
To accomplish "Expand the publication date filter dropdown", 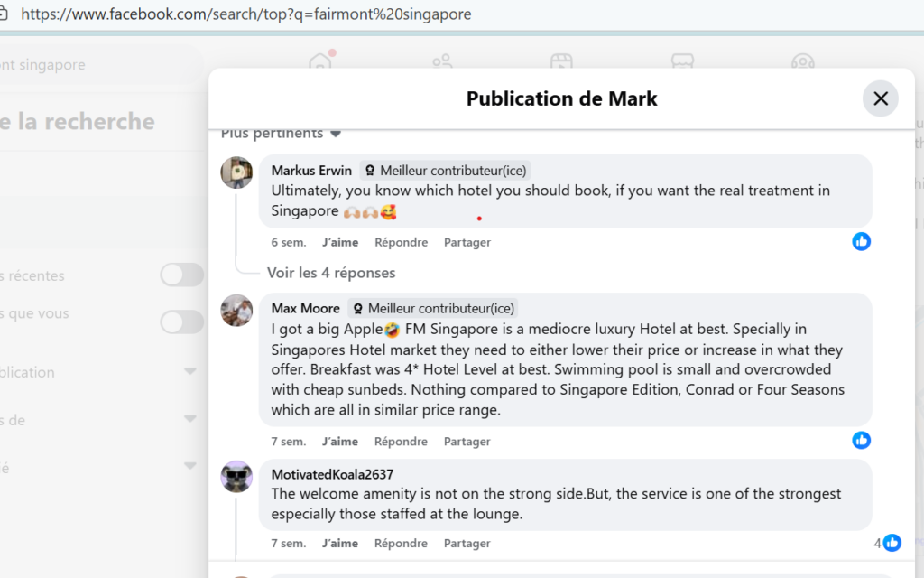I will 189,371.
